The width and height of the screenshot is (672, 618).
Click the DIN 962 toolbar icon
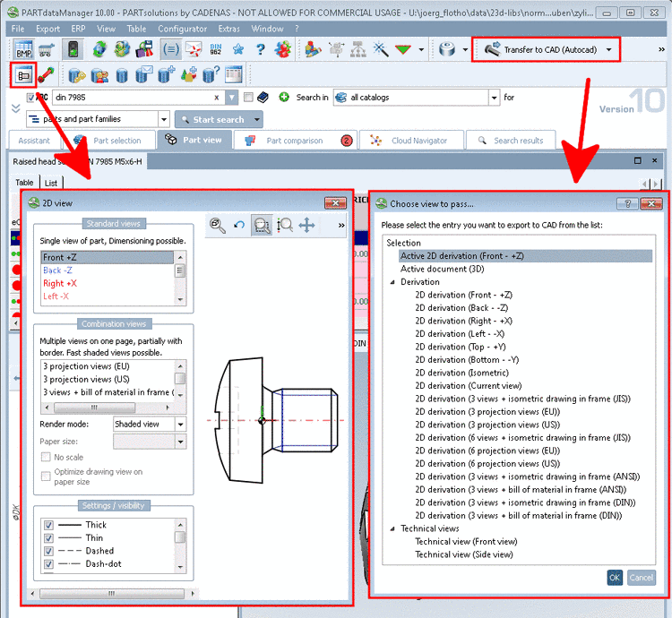(x=216, y=49)
